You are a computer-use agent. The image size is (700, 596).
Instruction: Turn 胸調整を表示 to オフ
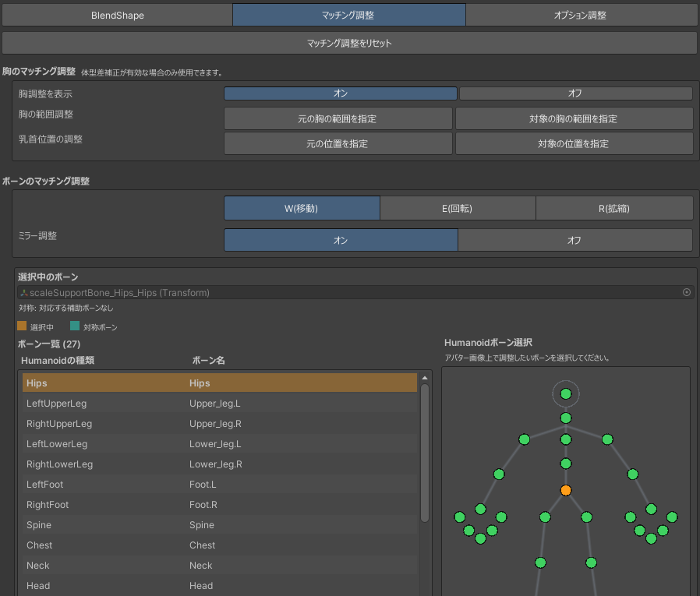point(576,93)
